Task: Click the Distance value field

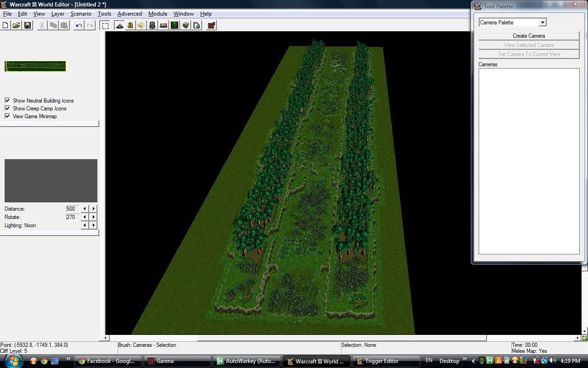Action: coord(73,208)
